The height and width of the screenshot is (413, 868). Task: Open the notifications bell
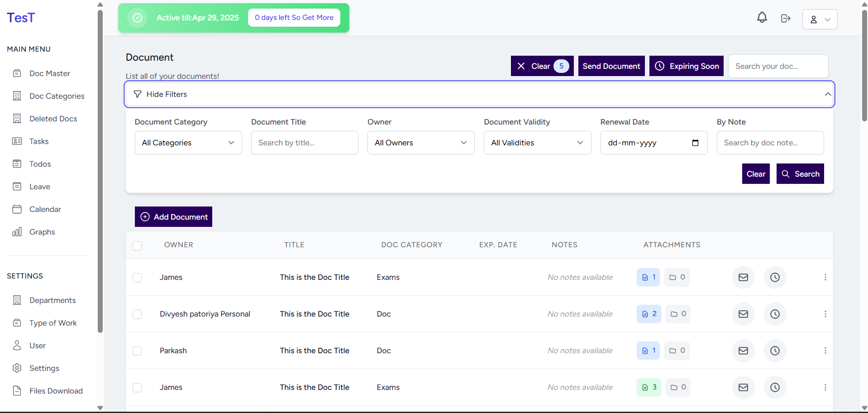click(x=762, y=18)
